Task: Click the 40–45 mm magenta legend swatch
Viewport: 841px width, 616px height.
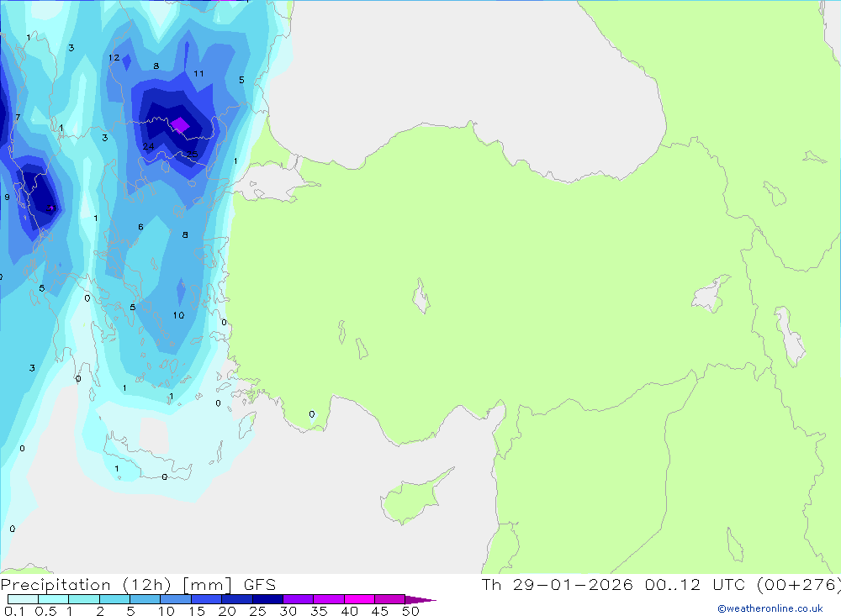Action: point(359,599)
